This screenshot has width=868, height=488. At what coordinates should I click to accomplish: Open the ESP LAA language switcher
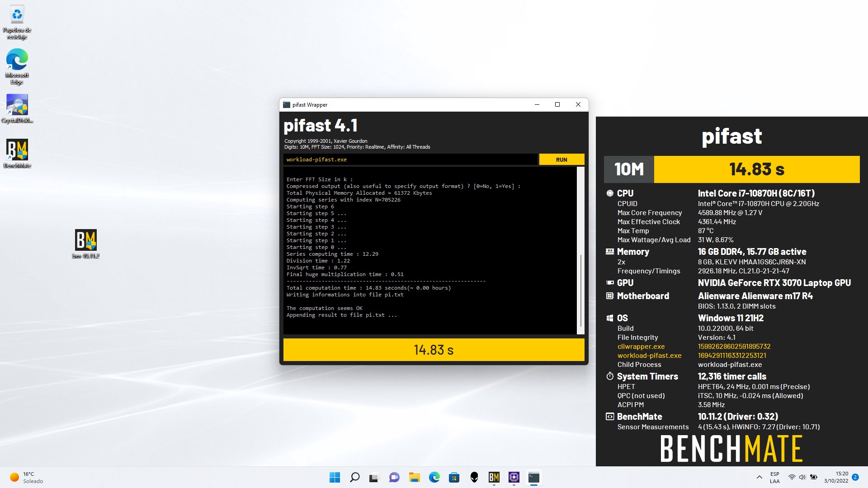click(775, 477)
